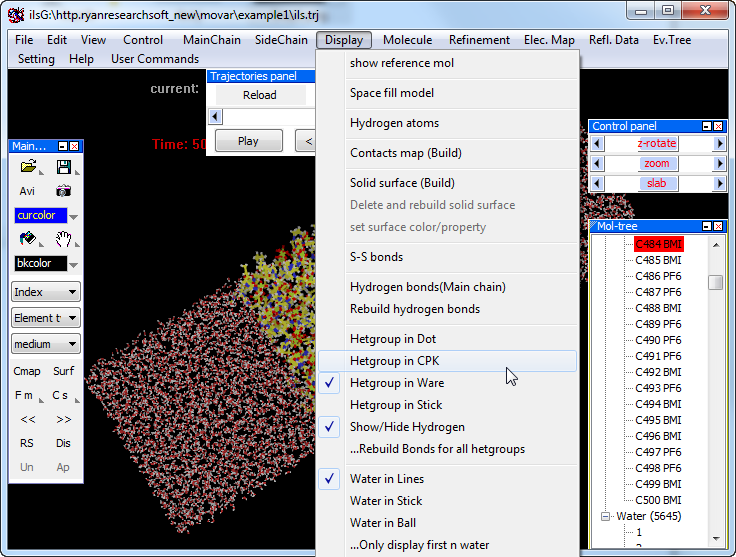The width and height of the screenshot is (736, 557).
Task: Uncheck Water in Lines
Action: (x=447, y=479)
